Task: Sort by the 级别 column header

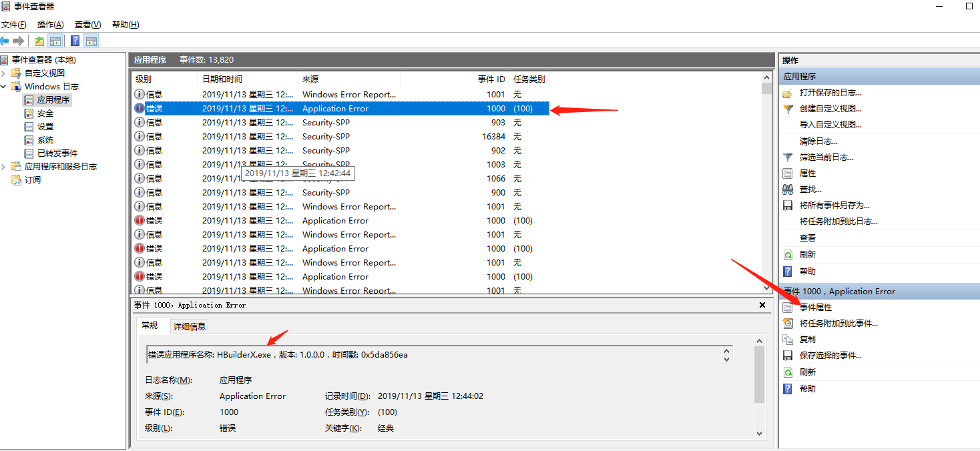Action: tap(165, 79)
